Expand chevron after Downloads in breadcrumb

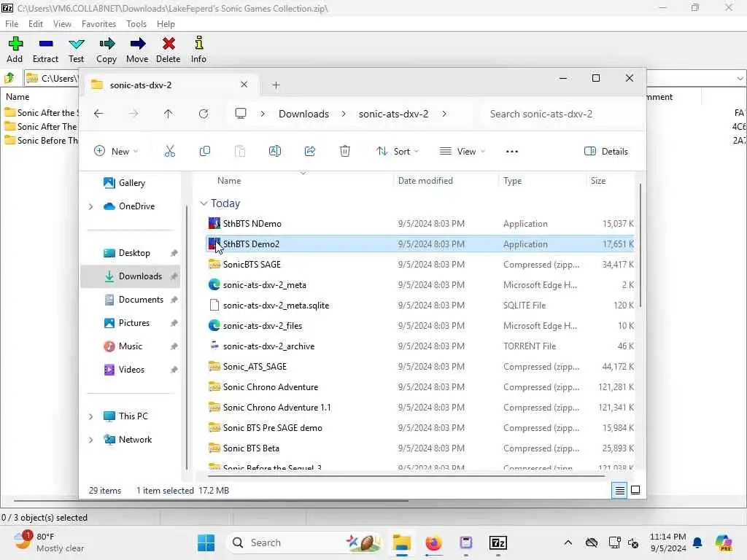[x=344, y=114]
